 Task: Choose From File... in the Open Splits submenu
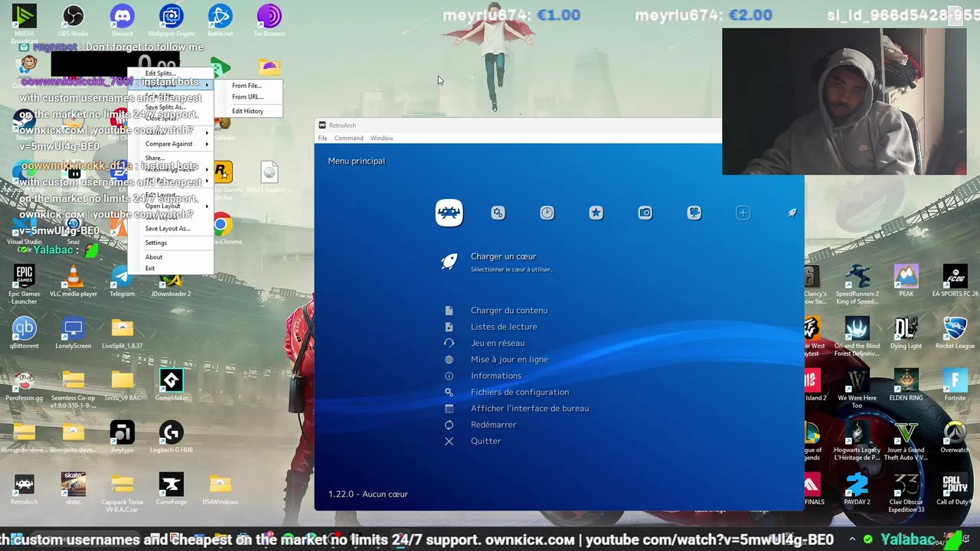pyautogui.click(x=247, y=86)
